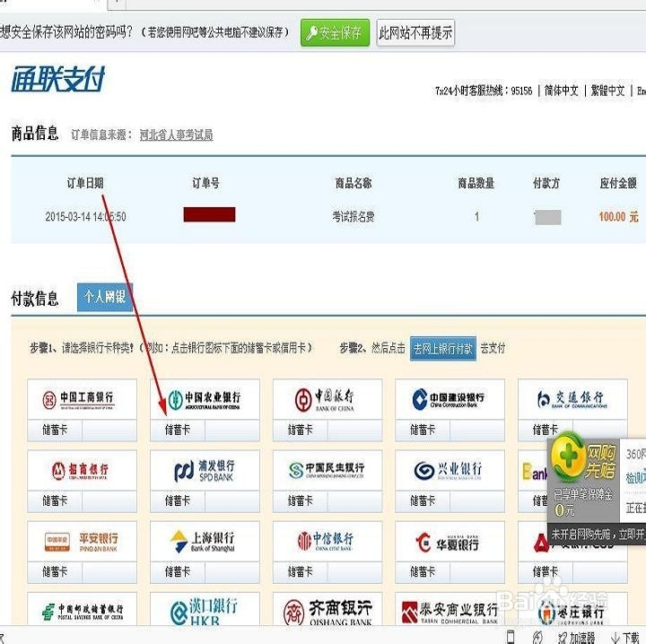The width and height of the screenshot is (646, 644).
Task: Switch language to 繁體中文
Action: pos(607,91)
